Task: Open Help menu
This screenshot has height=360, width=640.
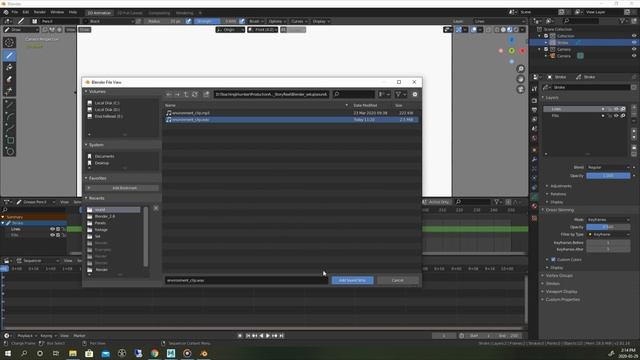Action: point(73,12)
